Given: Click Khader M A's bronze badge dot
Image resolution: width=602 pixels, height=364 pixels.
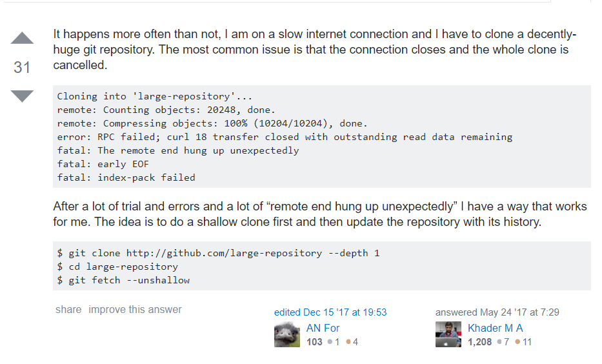Looking at the screenshot, I should tap(518, 342).
